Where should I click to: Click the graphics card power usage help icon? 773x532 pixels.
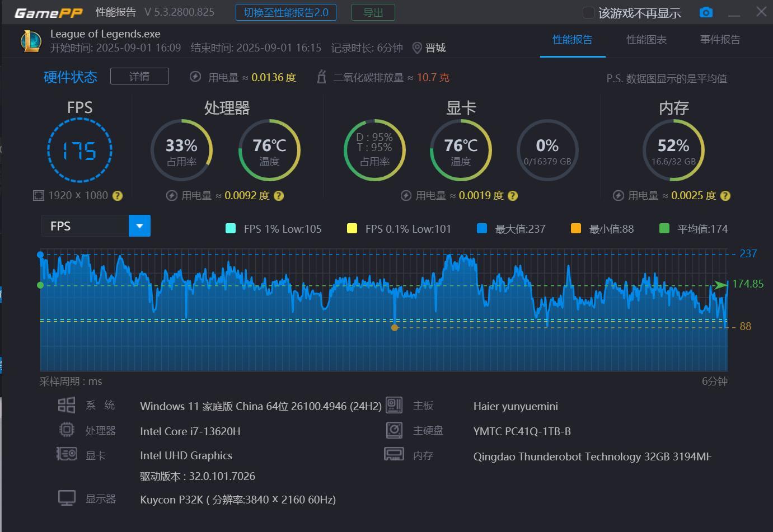tap(513, 196)
